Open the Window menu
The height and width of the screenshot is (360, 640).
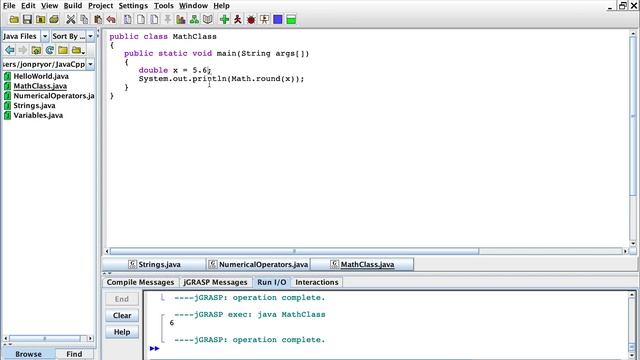(x=193, y=6)
